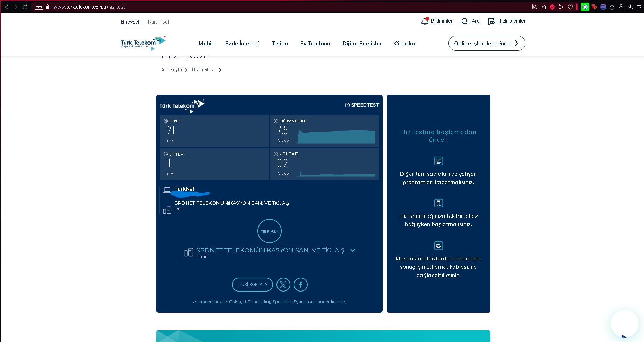Screen dimensions: 644x342
Task: Open the Cihazlar menu
Action: [405, 44]
